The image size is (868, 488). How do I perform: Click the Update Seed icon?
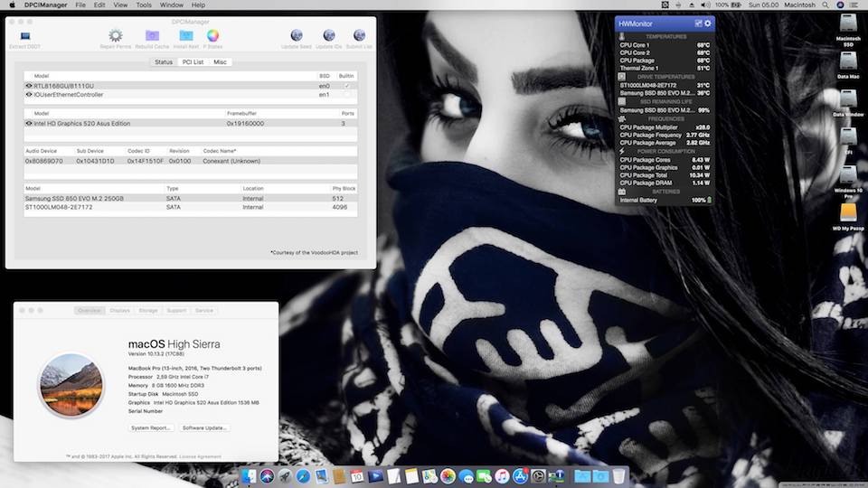(297, 36)
